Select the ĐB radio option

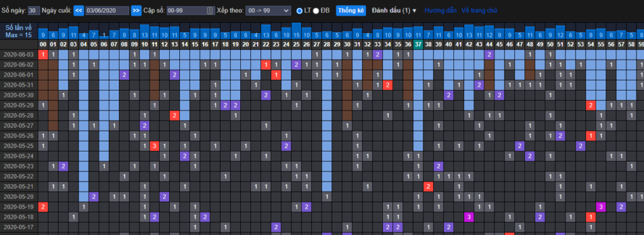click(316, 11)
